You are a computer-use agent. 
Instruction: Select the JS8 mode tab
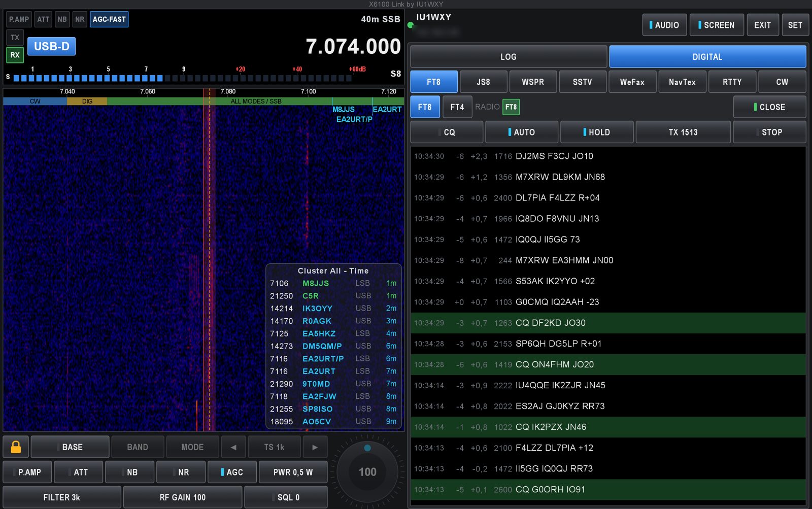pos(483,82)
